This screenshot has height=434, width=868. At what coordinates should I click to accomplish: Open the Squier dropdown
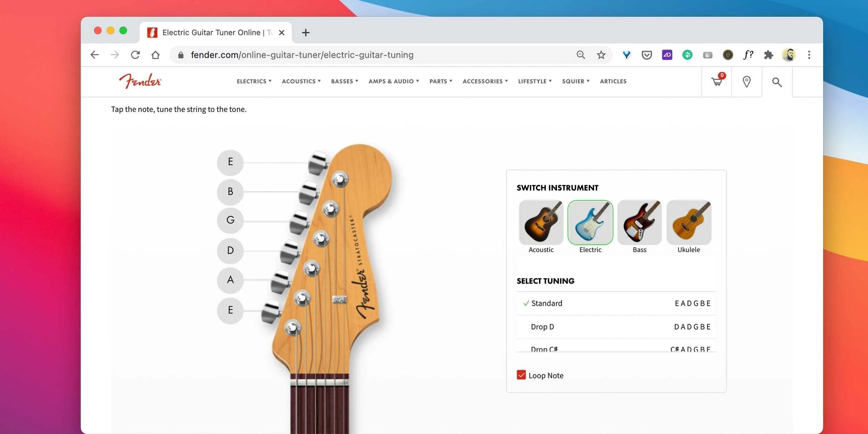(x=576, y=81)
